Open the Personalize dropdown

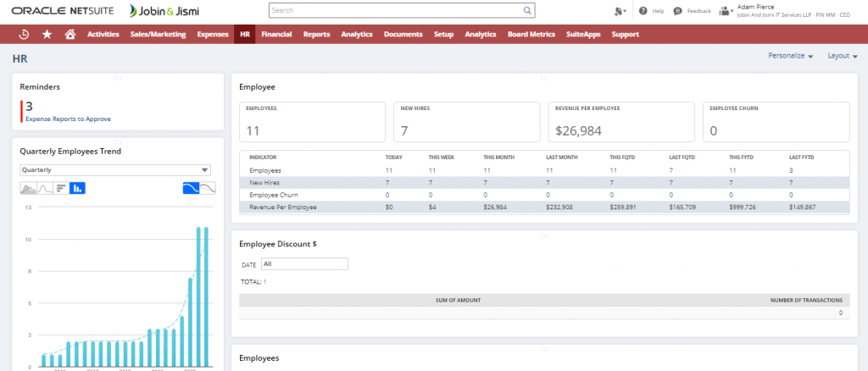coord(790,56)
